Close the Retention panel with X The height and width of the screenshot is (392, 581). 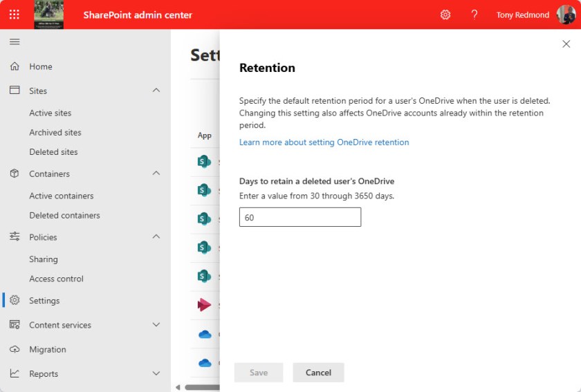point(566,44)
